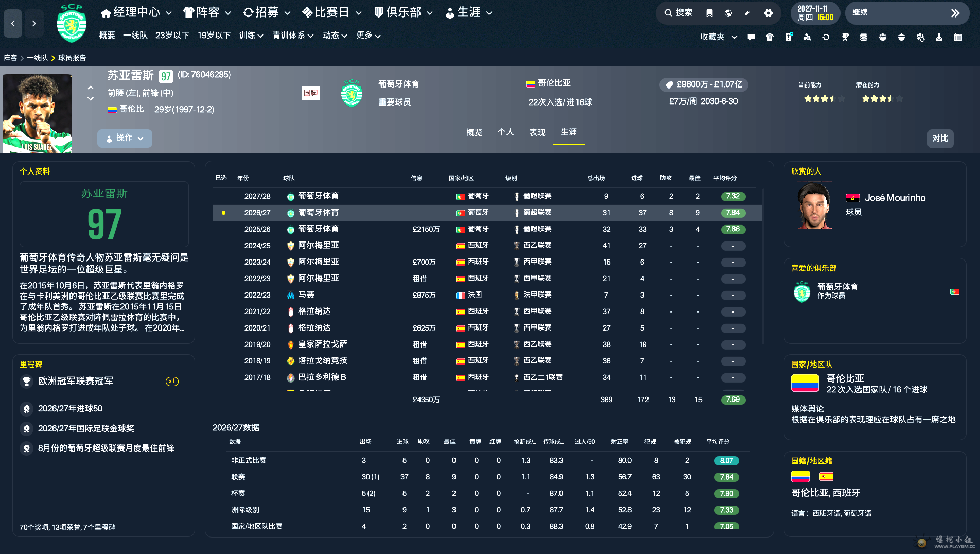The width and height of the screenshot is (980, 554).
Task: Open the trophy competitions shortcut icon
Action: coord(845,37)
